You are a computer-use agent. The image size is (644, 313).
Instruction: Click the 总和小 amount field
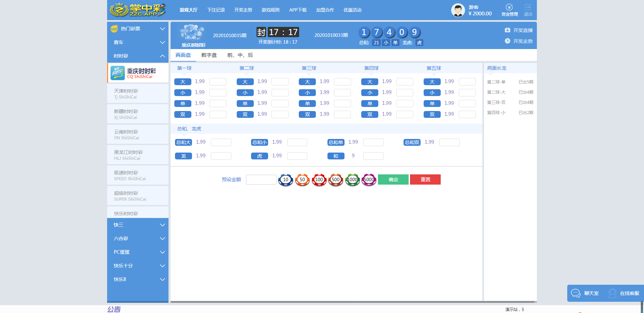[297, 142]
